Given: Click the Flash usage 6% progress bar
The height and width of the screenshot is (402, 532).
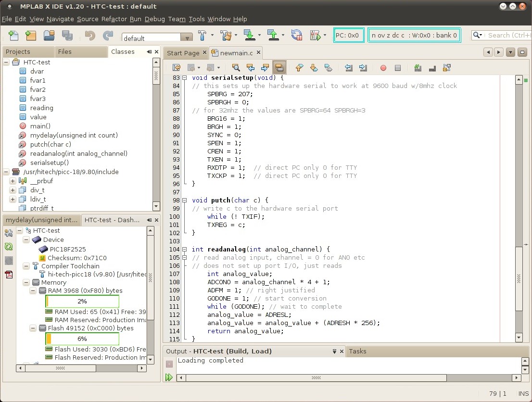Looking at the screenshot, I should tap(82, 339).
